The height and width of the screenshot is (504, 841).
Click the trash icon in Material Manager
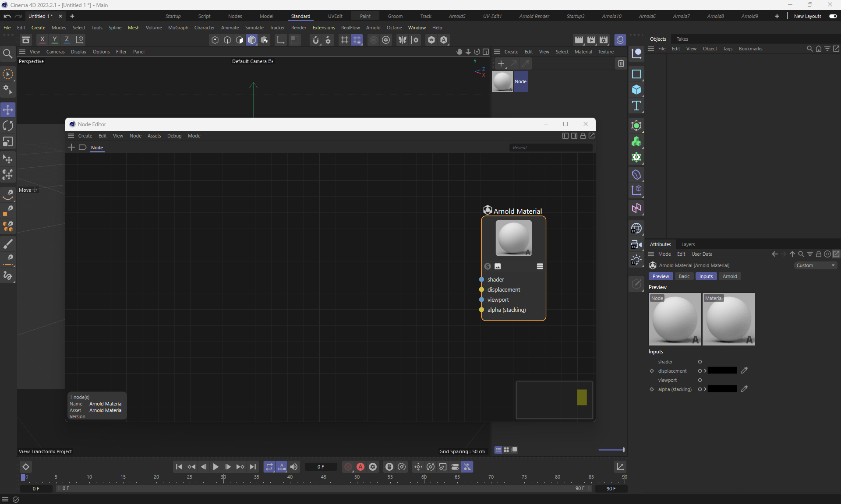click(621, 63)
